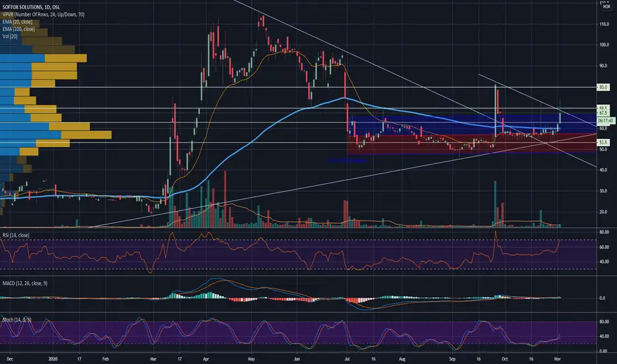Screen dimensions: 617x364
Task: Click the 06:17:40 countdown label
Action: click(606, 121)
